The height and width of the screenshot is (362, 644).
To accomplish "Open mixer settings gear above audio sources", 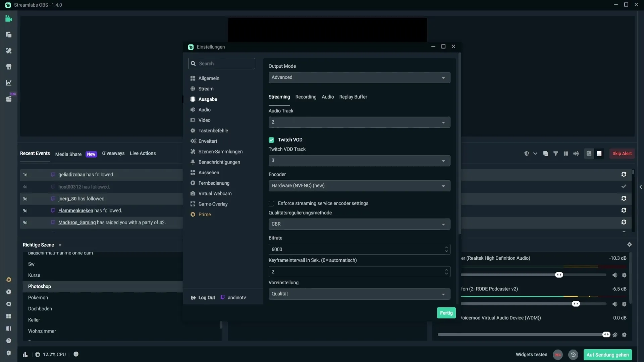I will pyautogui.click(x=630, y=245).
